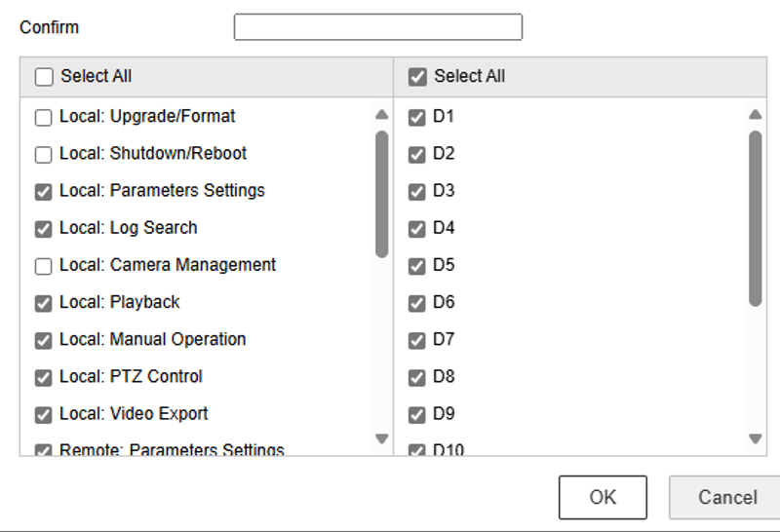This screenshot has width=780, height=532.
Task: Uncheck Local: Video Export permission
Action: click(x=43, y=414)
